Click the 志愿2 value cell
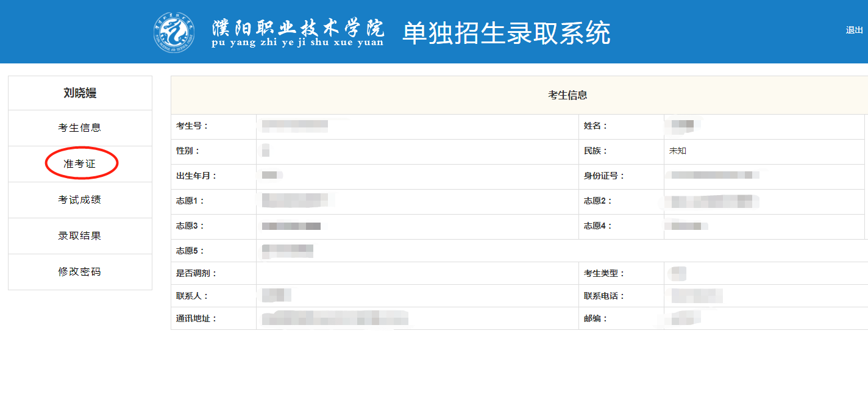 pos(764,202)
